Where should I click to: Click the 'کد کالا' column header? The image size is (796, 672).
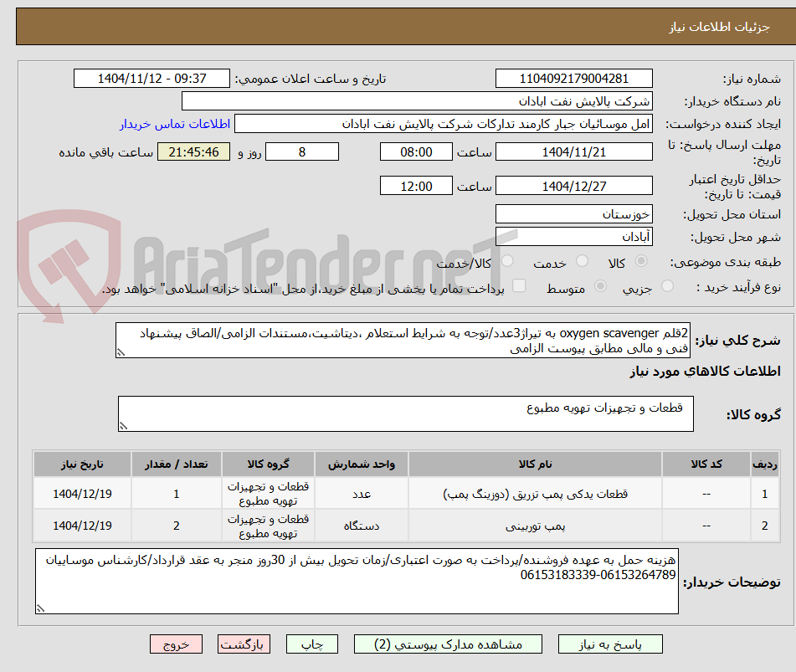(706, 464)
